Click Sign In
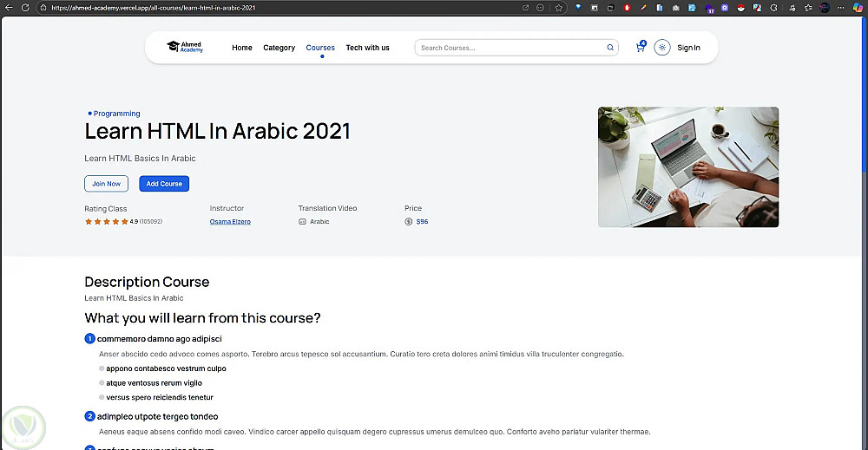Viewport: 868px width, 450px height. (688, 48)
